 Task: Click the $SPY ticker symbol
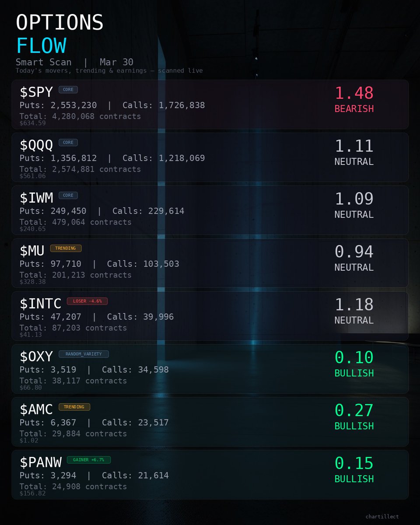36,92
